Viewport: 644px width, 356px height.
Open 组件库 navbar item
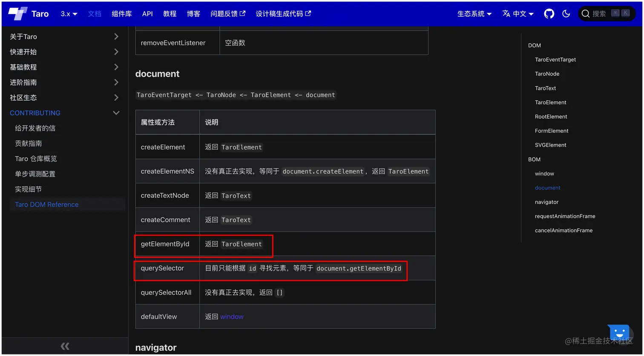[122, 14]
